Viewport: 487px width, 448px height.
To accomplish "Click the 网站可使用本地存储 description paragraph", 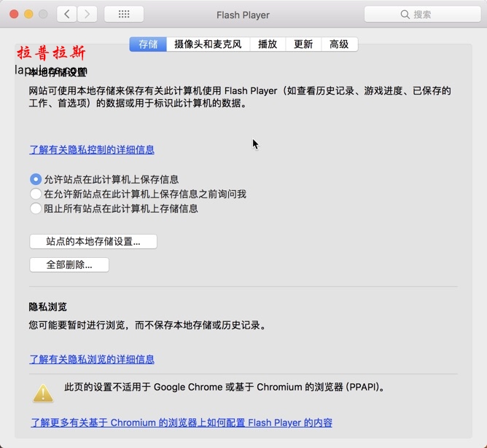I will (240, 97).
